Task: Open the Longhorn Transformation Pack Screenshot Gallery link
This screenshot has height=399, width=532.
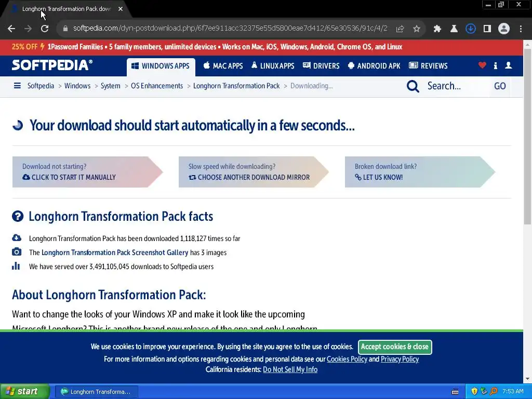Action: point(115,252)
